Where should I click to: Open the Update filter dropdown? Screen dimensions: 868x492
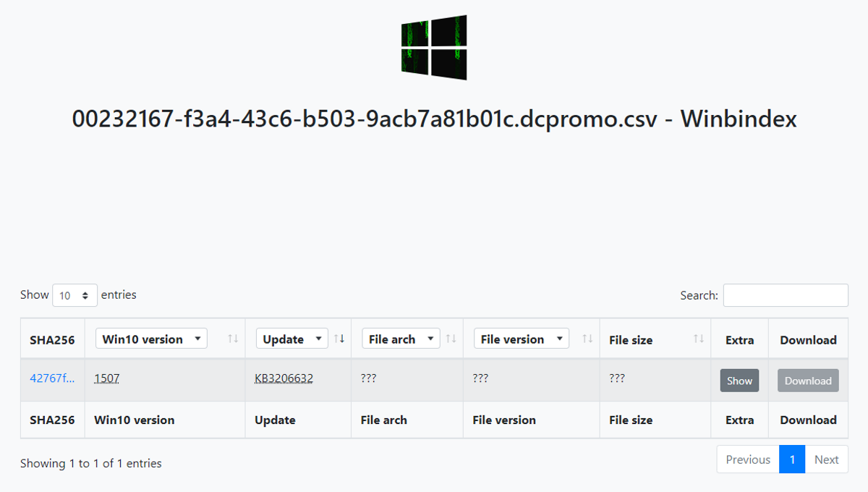(x=292, y=339)
